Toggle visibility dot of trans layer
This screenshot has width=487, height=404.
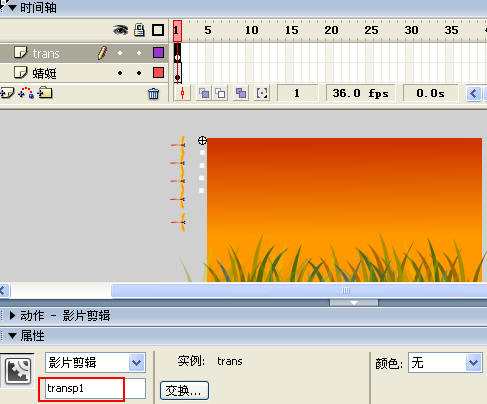pos(120,53)
